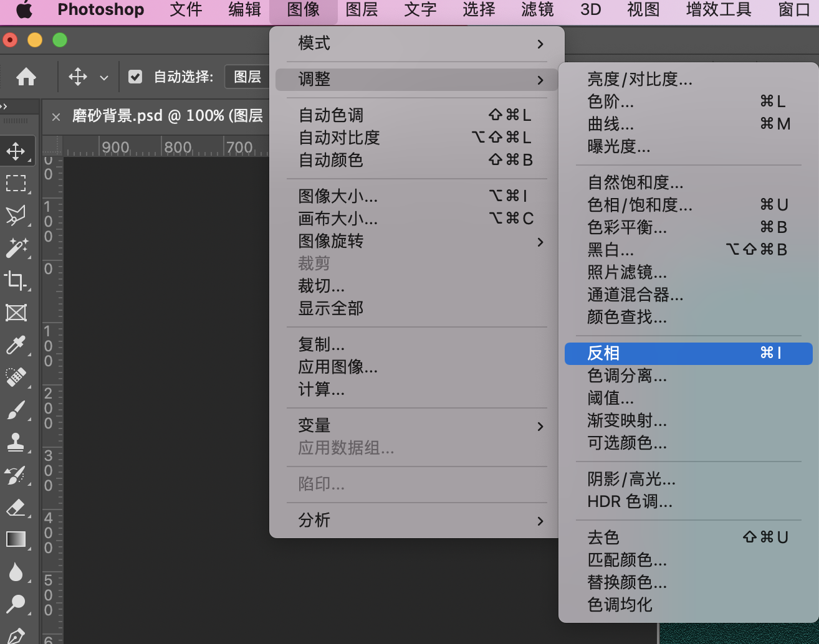Select 亮度/对比度... adjustment
Screen dimensions: 819x644
pos(689,79)
